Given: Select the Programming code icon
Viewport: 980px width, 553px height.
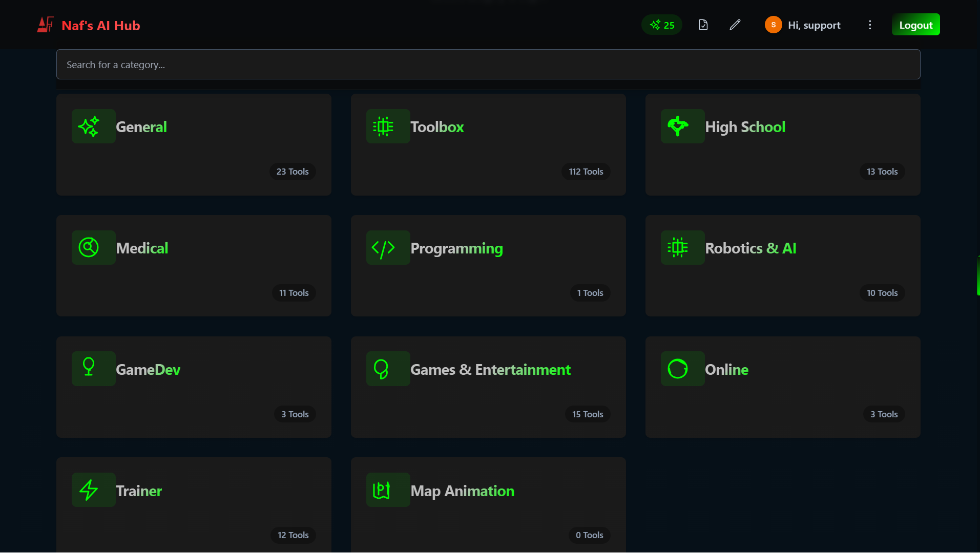Looking at the screenshot, I should coord(387,247).
